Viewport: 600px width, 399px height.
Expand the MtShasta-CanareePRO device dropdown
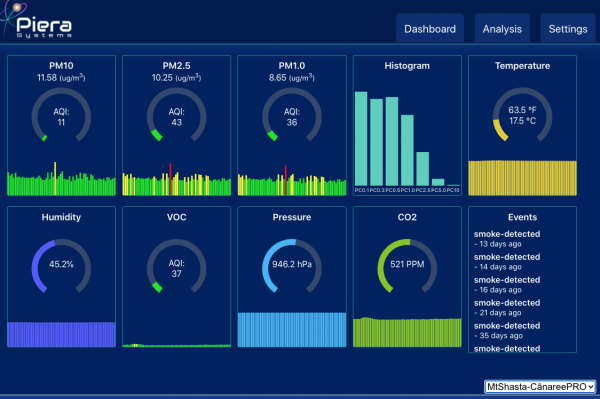[540, 387]
